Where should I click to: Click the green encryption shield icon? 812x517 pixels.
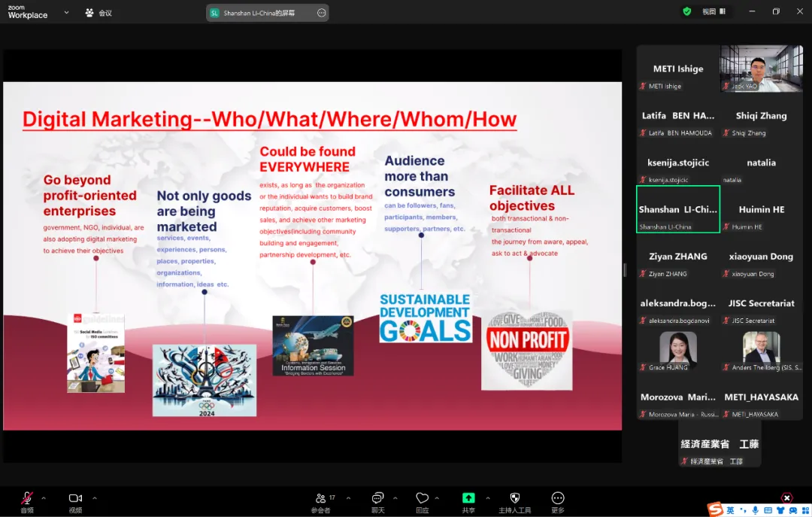(686, 11)
